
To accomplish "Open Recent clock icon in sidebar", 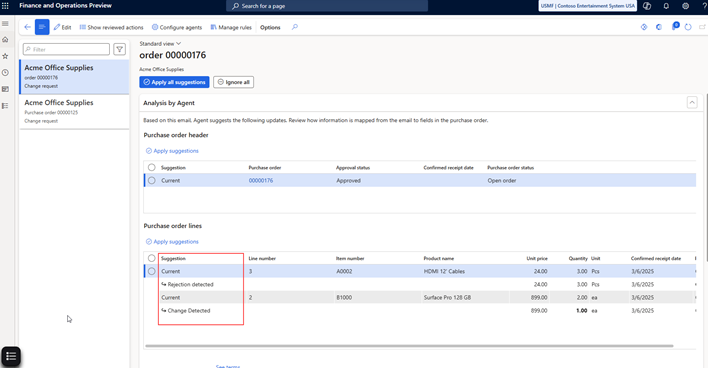I will 5,72.
